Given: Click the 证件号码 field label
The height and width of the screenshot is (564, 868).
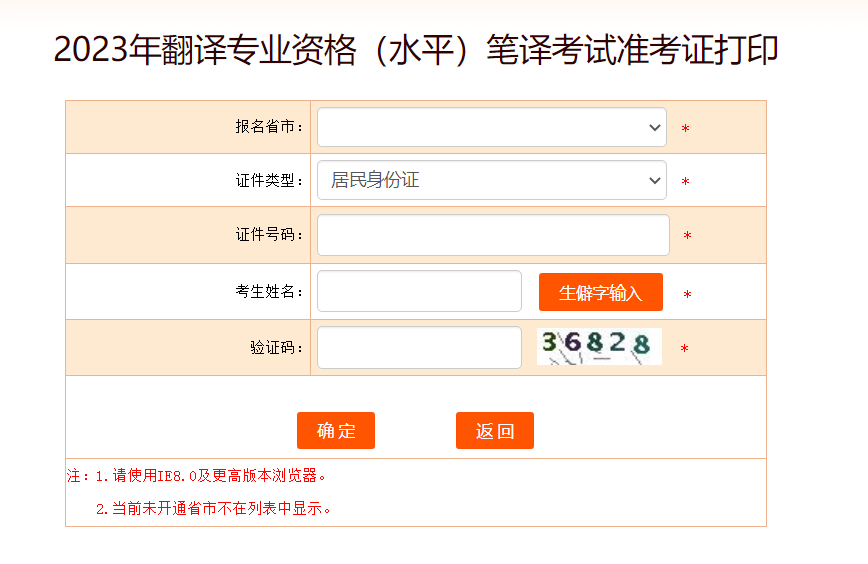Looking at the screenshot, I should tap(270, 235).
